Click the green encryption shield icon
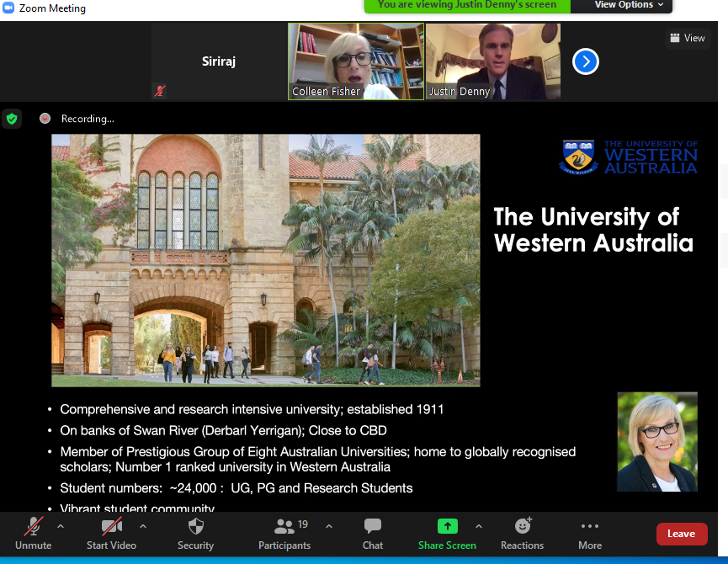Image resolution: width=728 pixels, height=564 pixels. pos(12,119)
